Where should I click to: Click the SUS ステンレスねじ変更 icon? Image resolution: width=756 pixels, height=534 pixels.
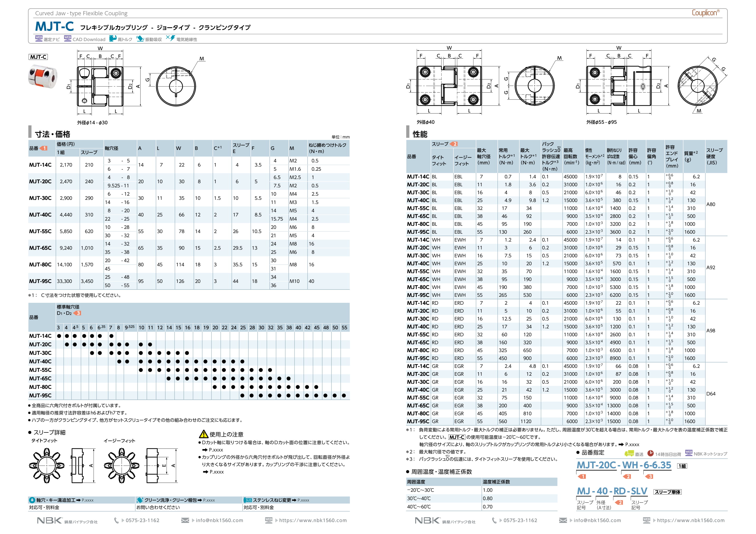tap(248, 500)
